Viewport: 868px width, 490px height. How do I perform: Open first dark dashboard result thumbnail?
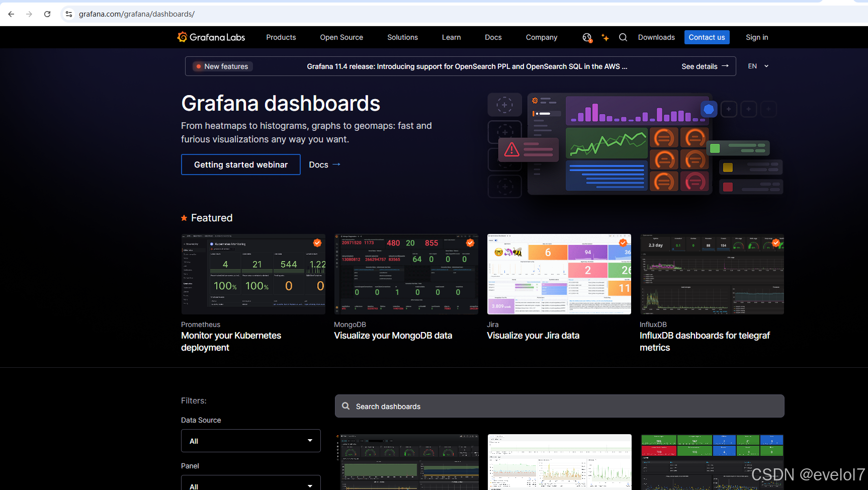pos(407,462)
